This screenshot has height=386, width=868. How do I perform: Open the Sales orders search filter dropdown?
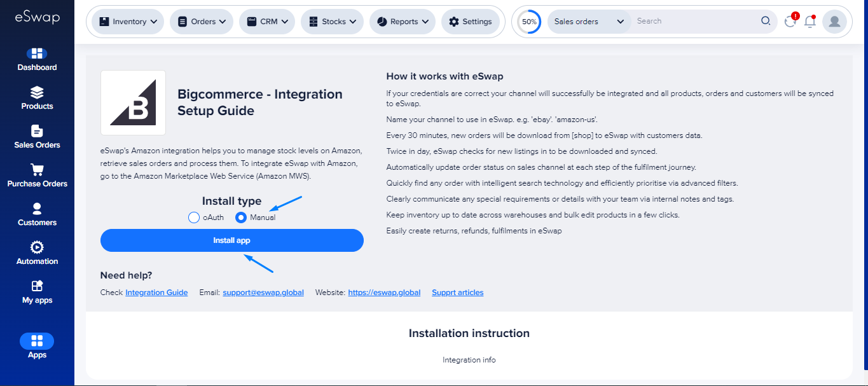click(x=589, y=22)
